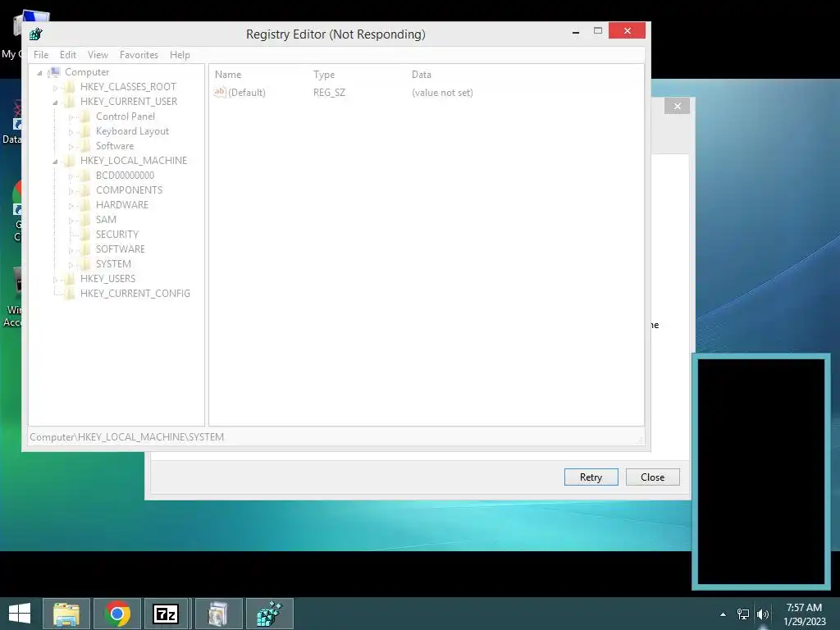Expand the COMPONENTS key arrow
840x630 pixels.
click(x=71, y=190)
